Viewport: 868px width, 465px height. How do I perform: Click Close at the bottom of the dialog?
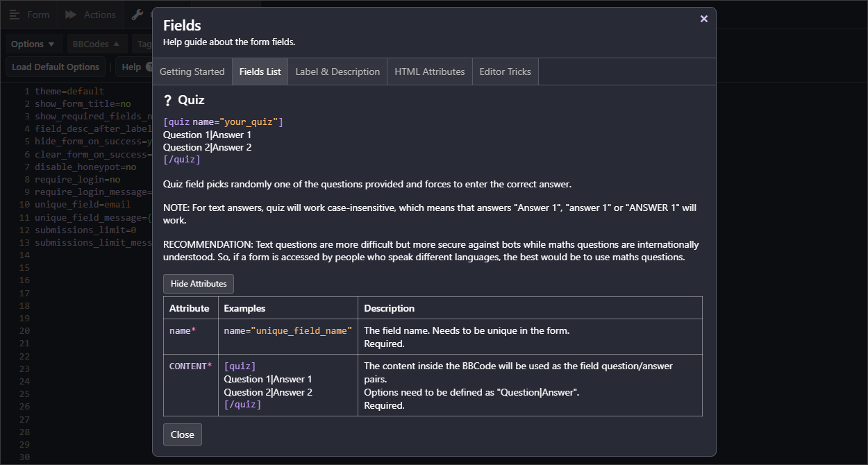pos(182,434)
